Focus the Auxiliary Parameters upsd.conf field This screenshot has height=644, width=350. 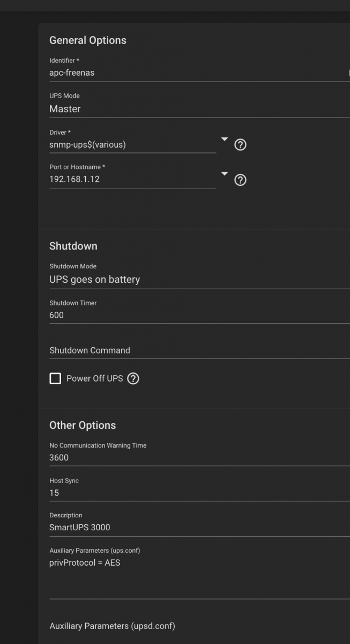(199, 626)
